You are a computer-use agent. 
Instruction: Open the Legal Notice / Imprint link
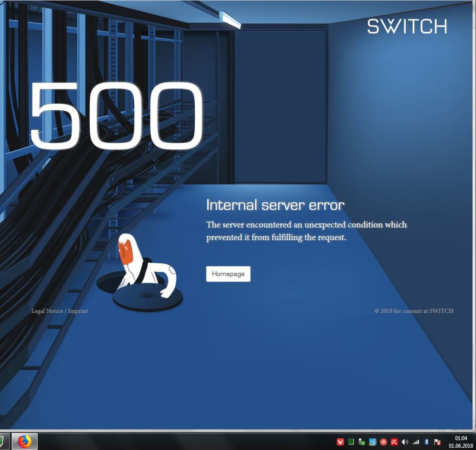pyautogui.click(x=59, y=311)
